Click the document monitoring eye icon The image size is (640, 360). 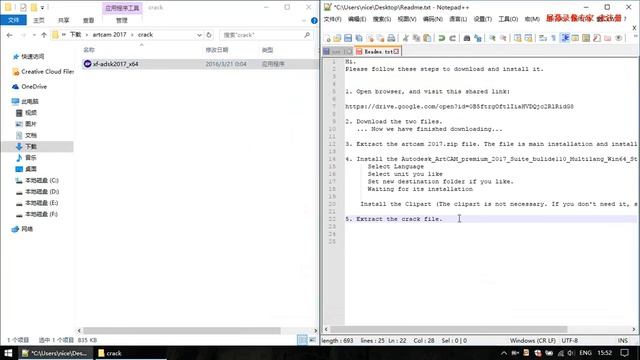[x=618, y=38]
